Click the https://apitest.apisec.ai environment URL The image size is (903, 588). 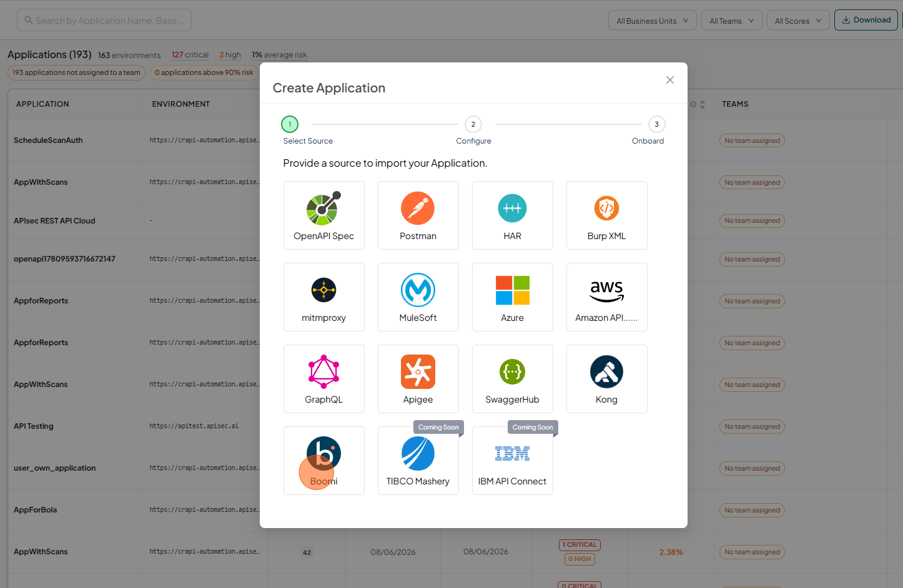point(194,426)
